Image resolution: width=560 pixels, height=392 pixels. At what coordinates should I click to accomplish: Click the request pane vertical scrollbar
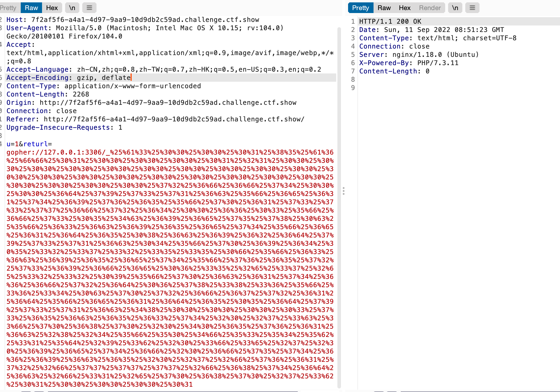339,207
